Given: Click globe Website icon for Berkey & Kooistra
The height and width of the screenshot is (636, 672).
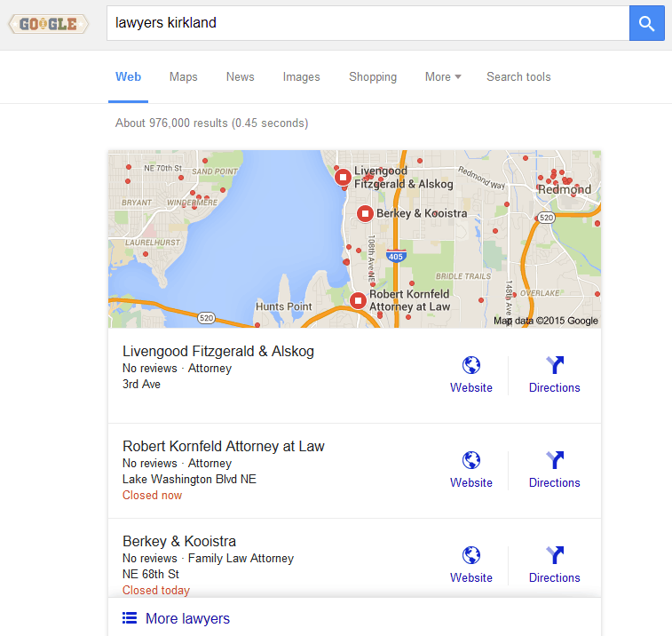Looking at the screenshot, I should coord(471,555).
